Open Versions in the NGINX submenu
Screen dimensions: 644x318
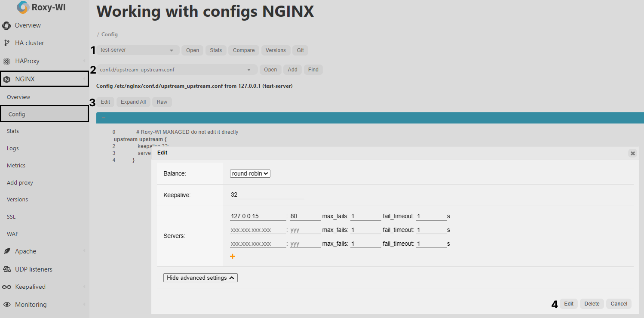pyautogui.click(x=17, y=200)
